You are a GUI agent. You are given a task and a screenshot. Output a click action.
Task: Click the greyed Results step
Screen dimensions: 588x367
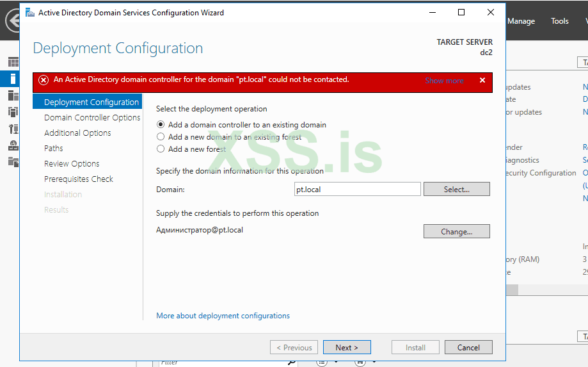click(56, 210)
